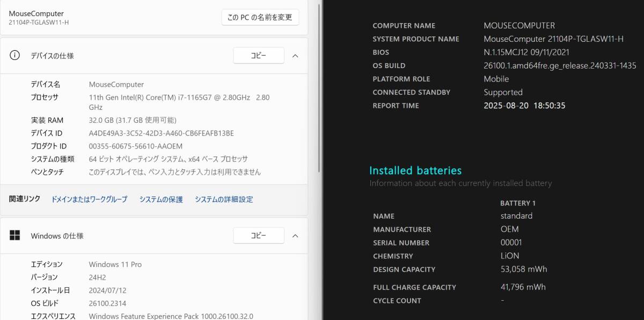Click the device specifications info icon
The width and height of the screenshot is (644, 320).
point(15,55)
